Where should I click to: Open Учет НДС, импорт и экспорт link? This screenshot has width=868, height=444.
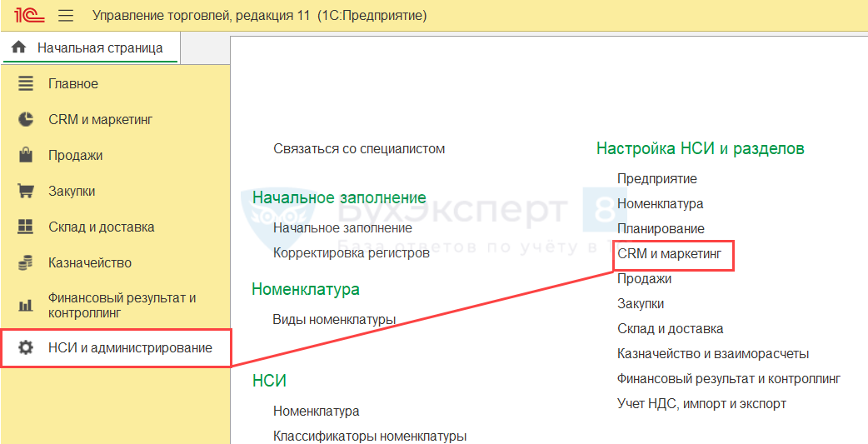coord(702,403)
